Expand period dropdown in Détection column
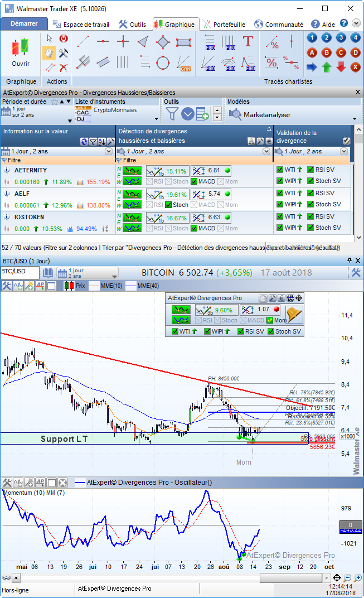The height and width of the screenshot is (598, 364). (x=266, y=151)
